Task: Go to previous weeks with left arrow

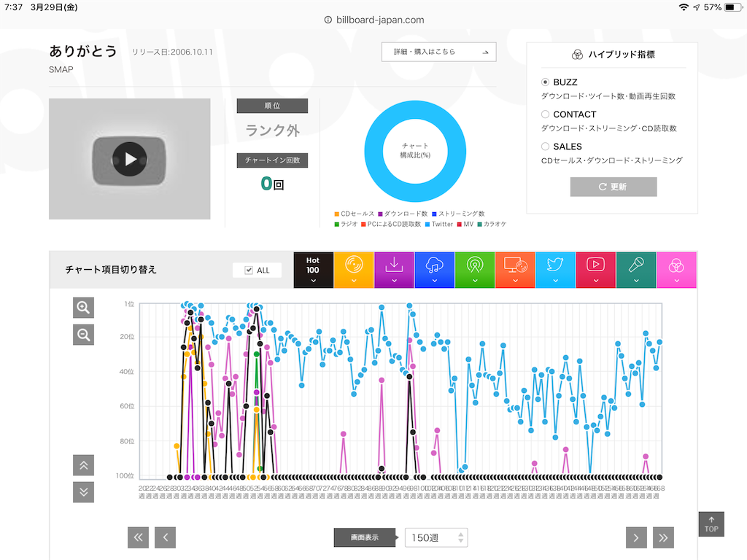Action: click(166, 537)
